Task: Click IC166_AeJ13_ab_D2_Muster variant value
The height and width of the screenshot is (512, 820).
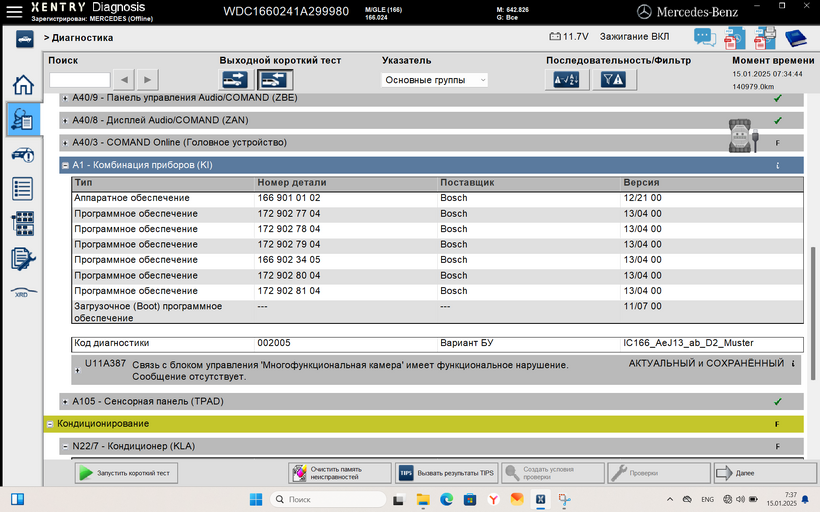Action: [688, 343]
